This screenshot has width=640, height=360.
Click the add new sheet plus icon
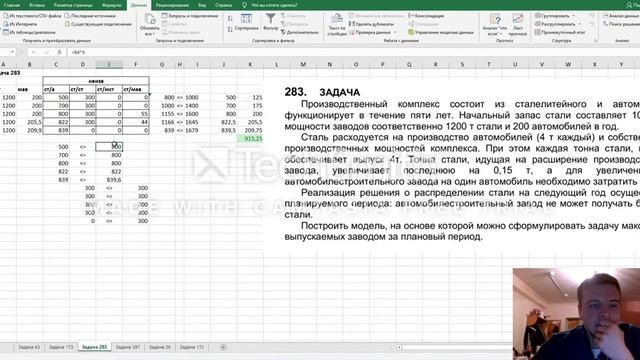tap(223, 347)
